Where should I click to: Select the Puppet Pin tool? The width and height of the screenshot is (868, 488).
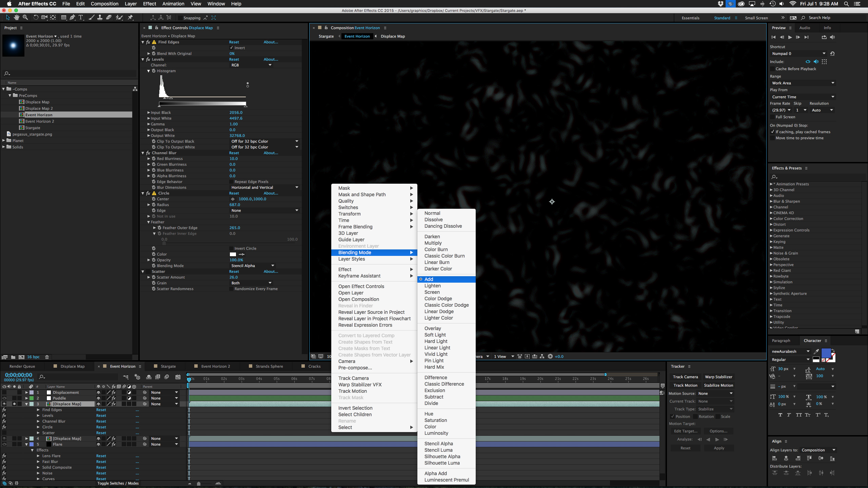(x=131, y=18)
